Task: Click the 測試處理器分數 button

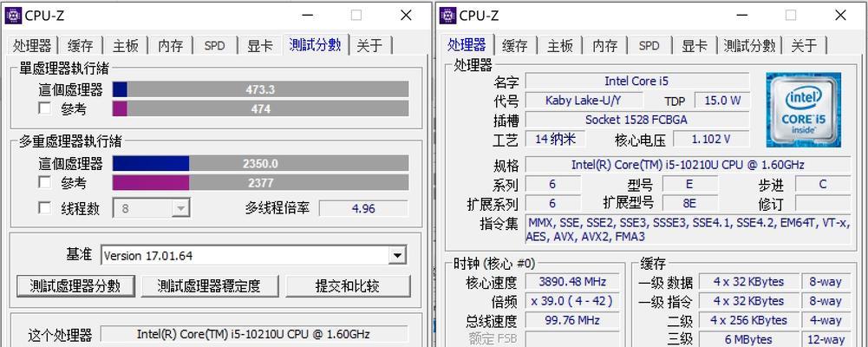Action: 75,286
